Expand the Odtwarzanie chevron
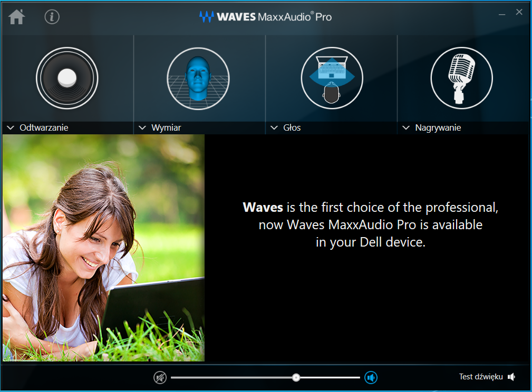This screenshot has width=532, height=392. point(11,128)
